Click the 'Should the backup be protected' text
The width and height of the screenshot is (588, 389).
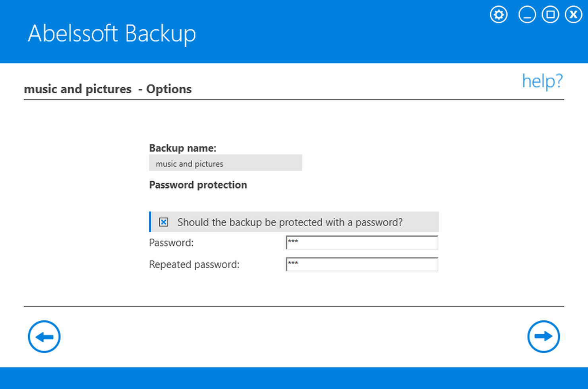pyautogui.click(x=290, y=222)
